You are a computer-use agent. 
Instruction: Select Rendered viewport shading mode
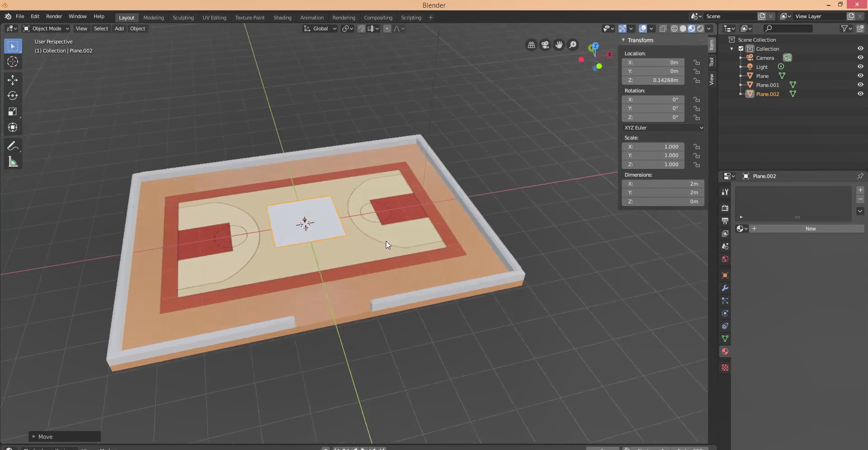701,29
